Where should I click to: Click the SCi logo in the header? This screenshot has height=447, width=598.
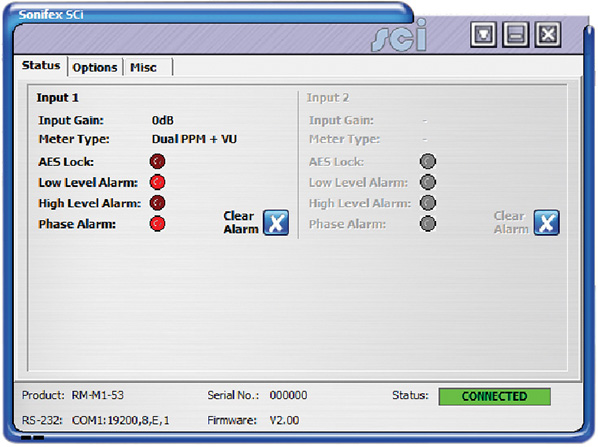pyautogui.click(x=399, y=35)
